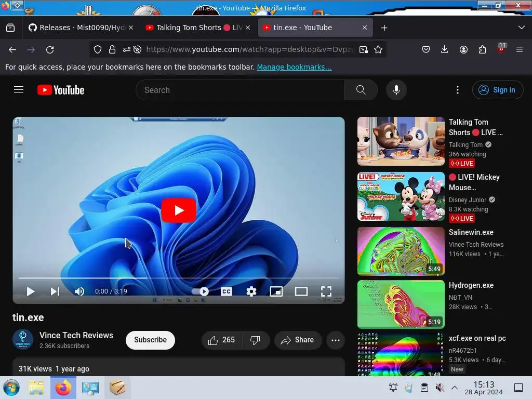Click the Manage bookmarks link

(x=294, y=67)
